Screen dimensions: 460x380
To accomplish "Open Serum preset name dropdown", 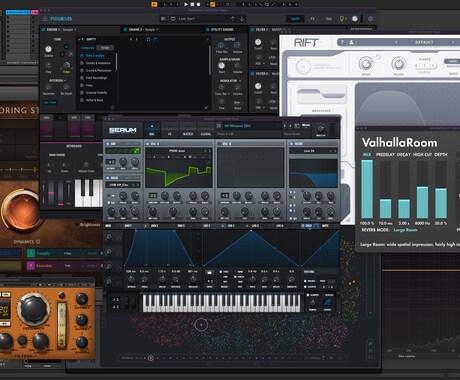I will tap(251, 126).
